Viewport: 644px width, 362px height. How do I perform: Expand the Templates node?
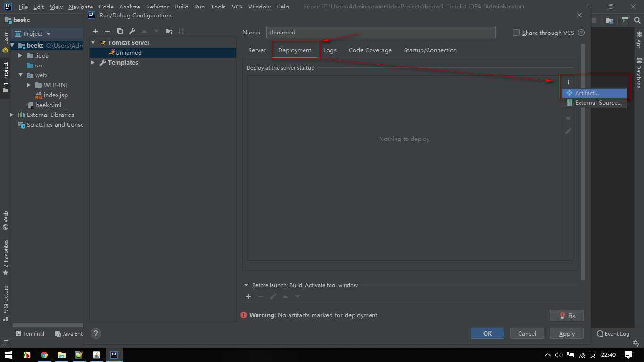(93, 62)
